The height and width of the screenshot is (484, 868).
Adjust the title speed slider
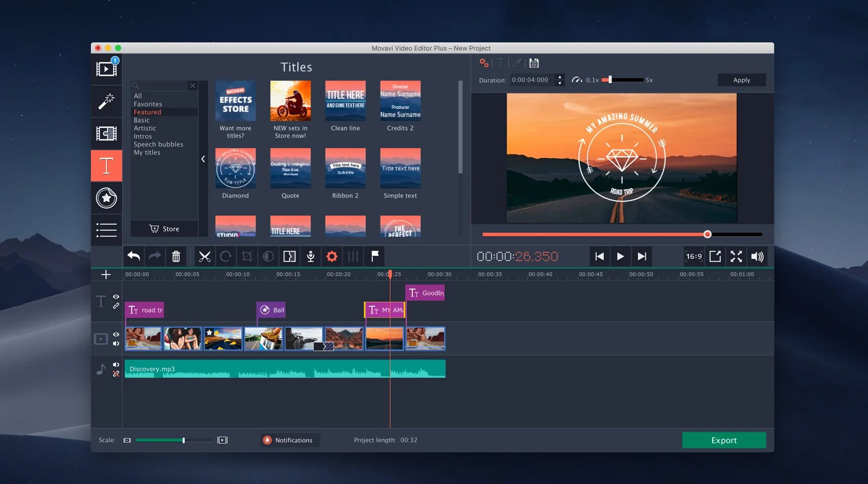pyautogui.click(x=623, y=80)
